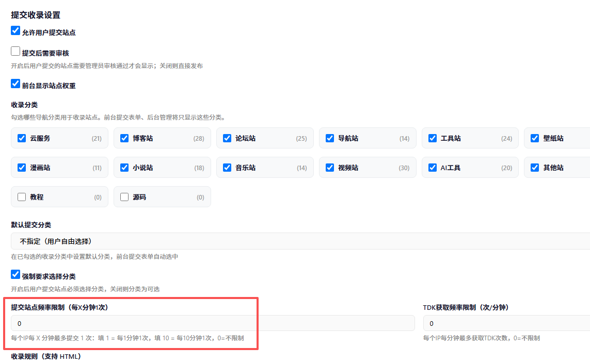
Task: Click the (20) count in AI工具 card
Action: [x=506, y=168]
